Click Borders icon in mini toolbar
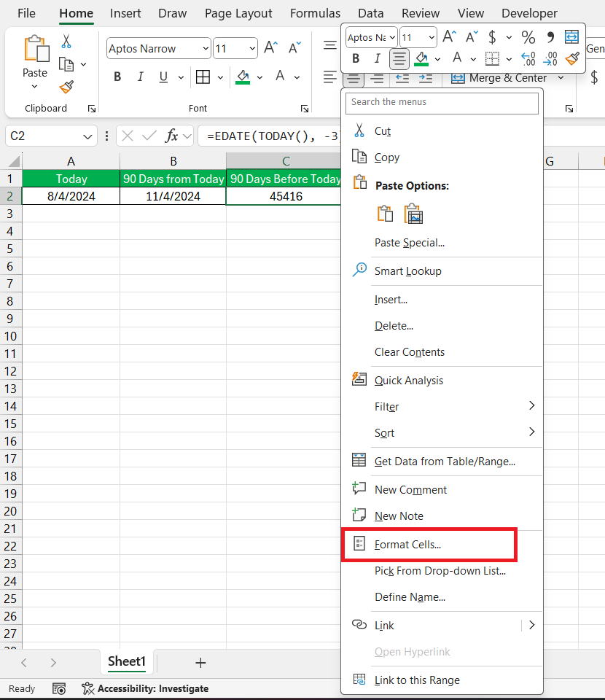The width and height of the screenshot is (605, 700). coord(492,58)
